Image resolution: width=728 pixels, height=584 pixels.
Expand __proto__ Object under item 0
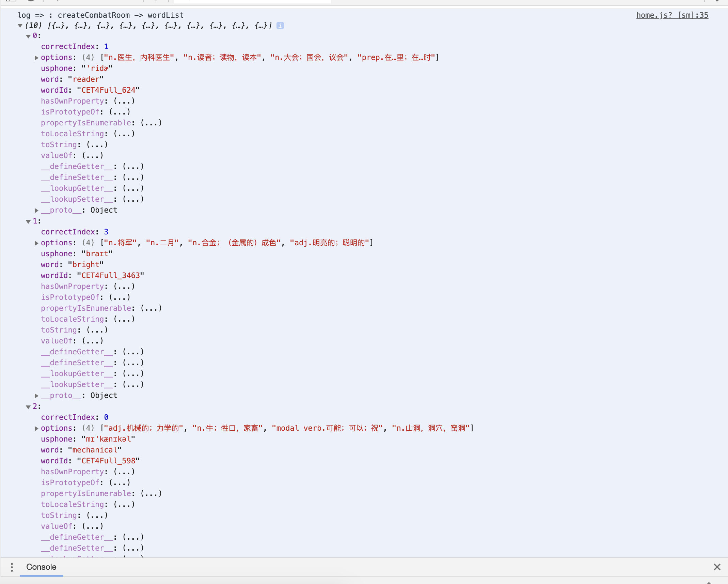point(36,210)
